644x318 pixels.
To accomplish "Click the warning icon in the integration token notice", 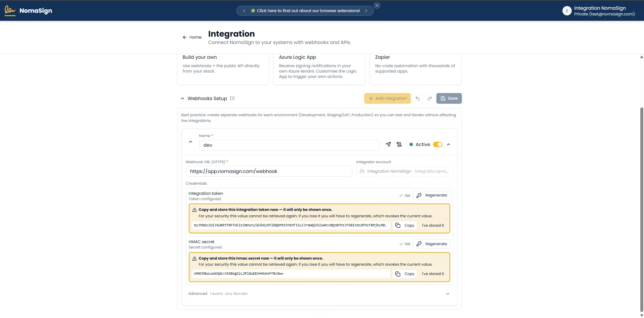I will [x=195, y=210].
